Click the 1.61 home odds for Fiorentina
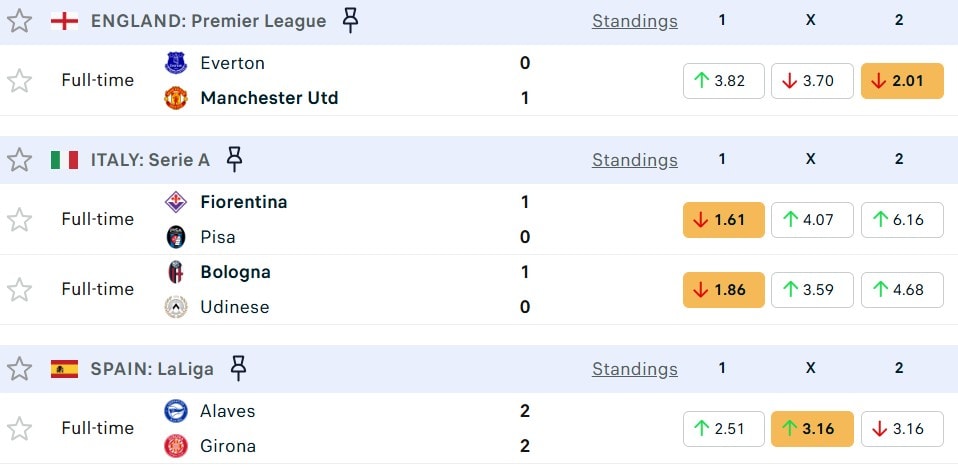This screenshot has width=958, height=468. pyautogui.click(x=723, y=220)
